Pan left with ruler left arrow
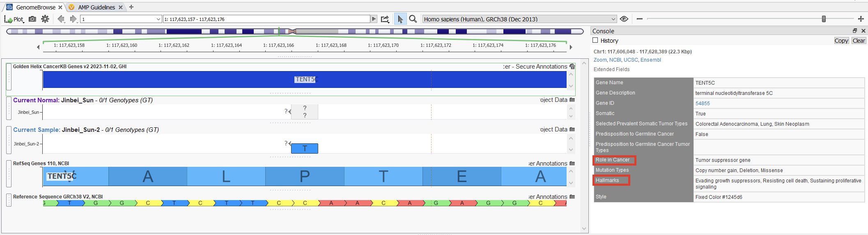This screenshot has height=235, width=868. pos(38,47)
